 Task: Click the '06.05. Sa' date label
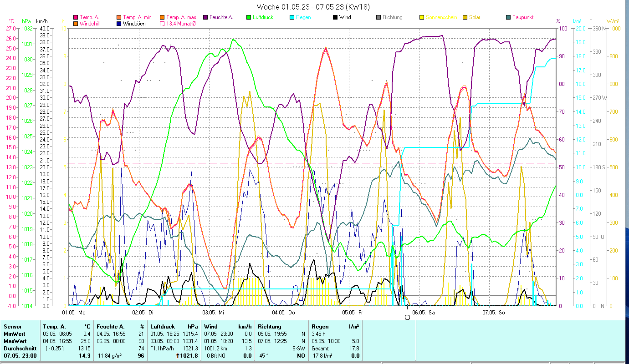[424, 313]
